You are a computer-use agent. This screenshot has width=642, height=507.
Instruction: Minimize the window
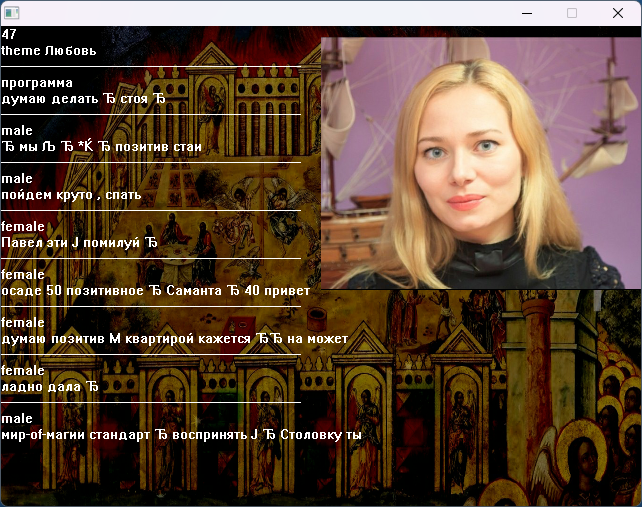coord(527,13)
